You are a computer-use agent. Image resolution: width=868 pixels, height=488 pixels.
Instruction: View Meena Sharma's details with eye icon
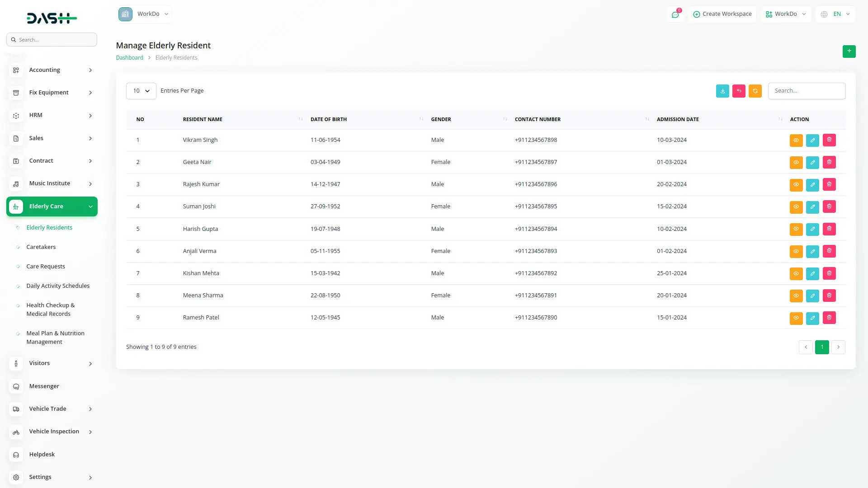pyautogui.click(x=796, y=296)
